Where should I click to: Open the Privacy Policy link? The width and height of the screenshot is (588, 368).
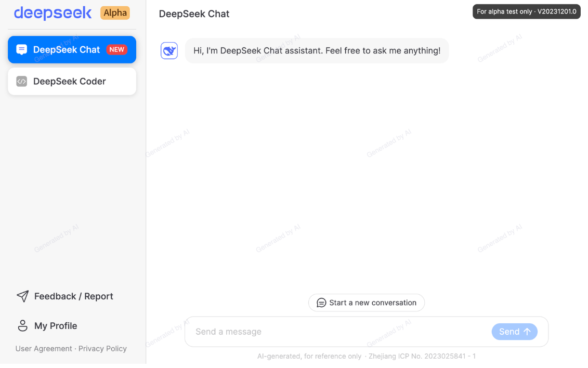(x=102, y=349)
